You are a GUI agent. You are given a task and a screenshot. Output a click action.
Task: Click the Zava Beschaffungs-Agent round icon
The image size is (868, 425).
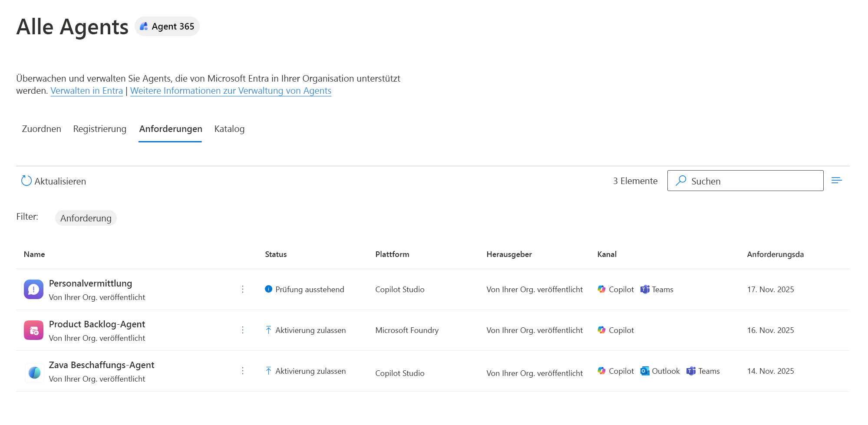point(34,372)
